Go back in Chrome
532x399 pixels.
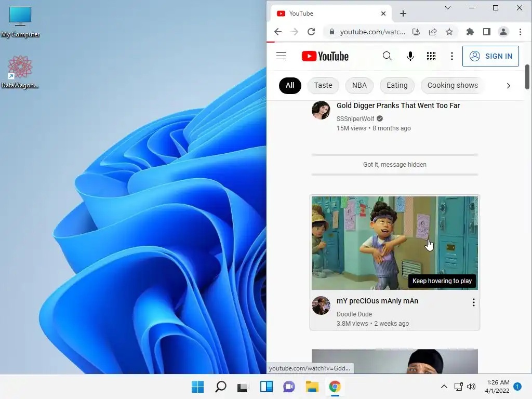[278, 32]
